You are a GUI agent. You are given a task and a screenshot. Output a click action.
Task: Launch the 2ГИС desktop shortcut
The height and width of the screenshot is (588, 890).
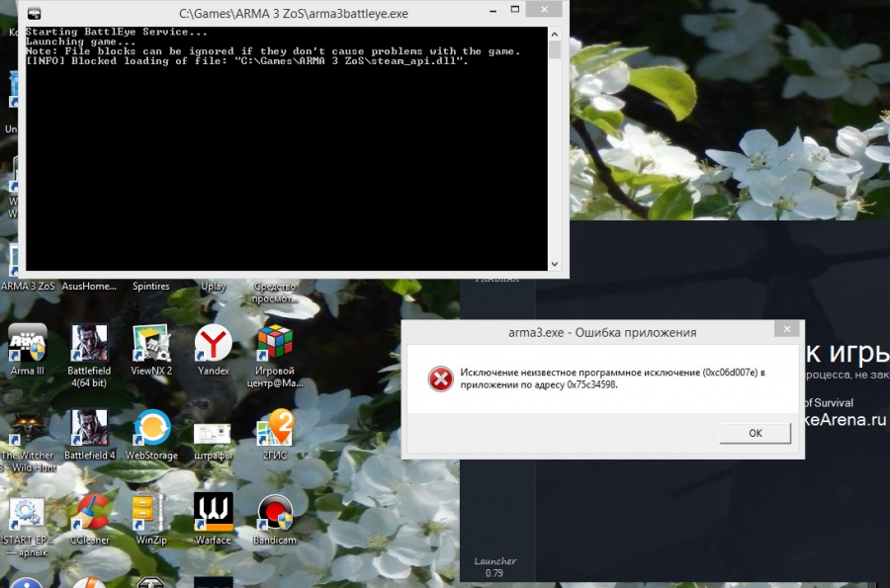[x=275, y=435]
